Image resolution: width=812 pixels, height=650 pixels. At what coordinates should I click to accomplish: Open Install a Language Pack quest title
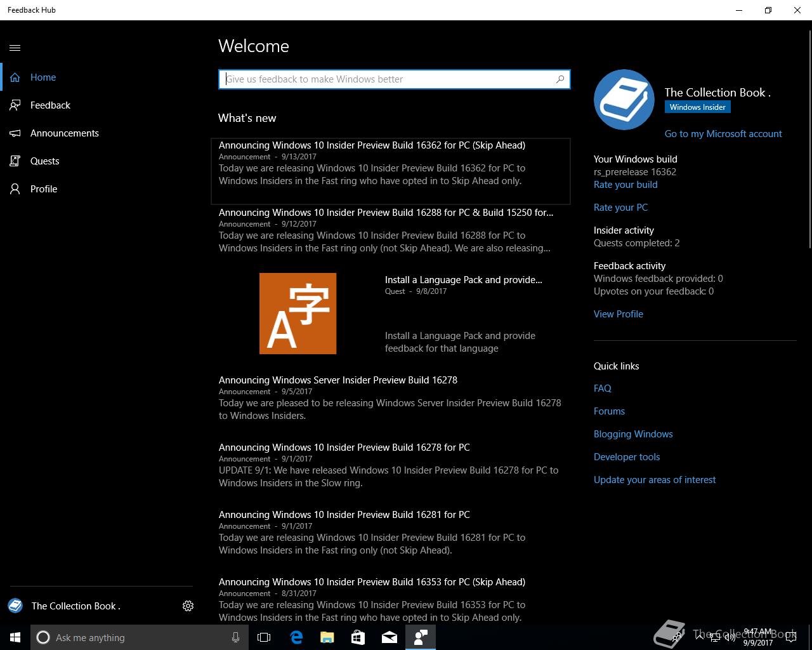[463, 280]
